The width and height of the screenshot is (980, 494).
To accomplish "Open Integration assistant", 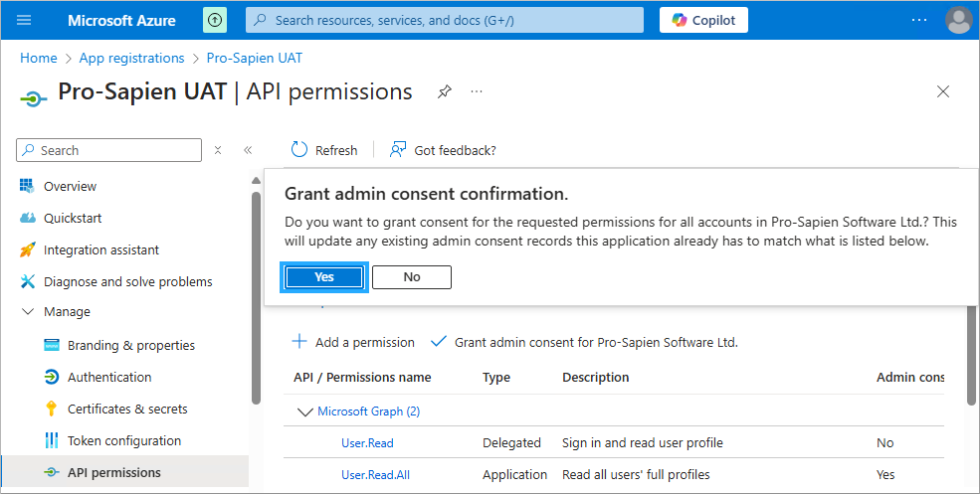I will pos(101,249).
